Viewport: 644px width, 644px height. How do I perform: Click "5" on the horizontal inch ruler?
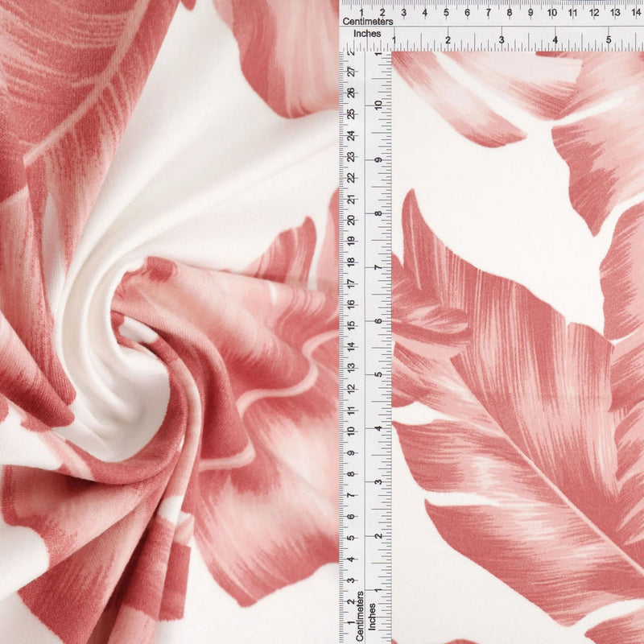click(609, 39)
